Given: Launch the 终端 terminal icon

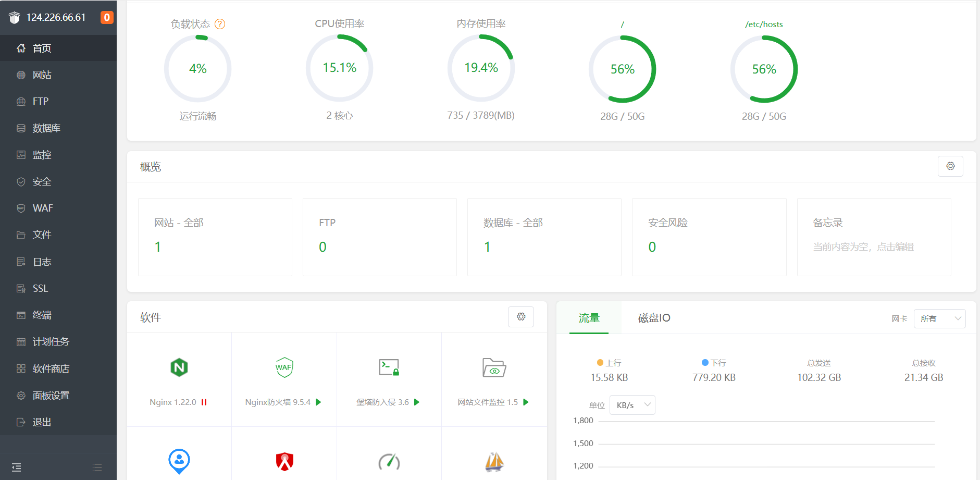Looking at the screenshot, I should click(x=21, y=315).
